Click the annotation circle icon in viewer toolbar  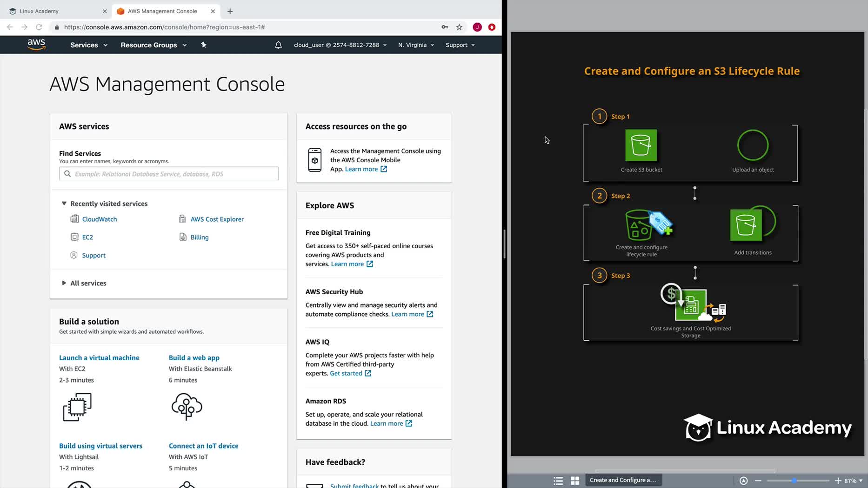[744, 481]
